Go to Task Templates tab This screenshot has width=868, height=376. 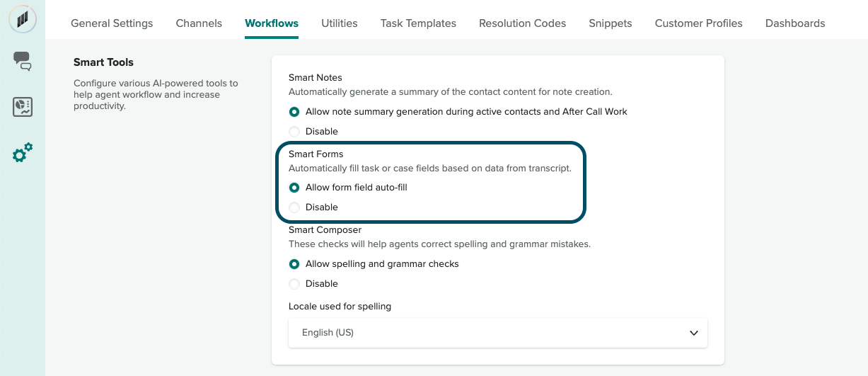[x=418, y=23]
